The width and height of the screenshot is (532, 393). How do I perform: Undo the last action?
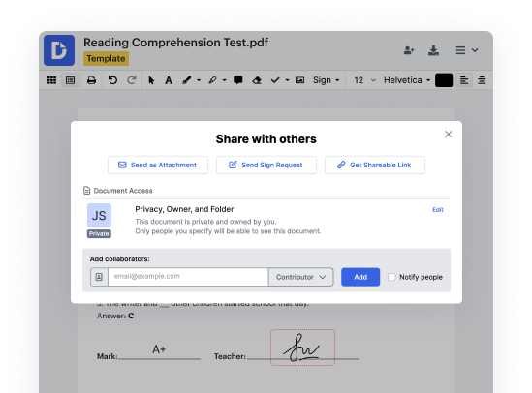tap(112, 80)
